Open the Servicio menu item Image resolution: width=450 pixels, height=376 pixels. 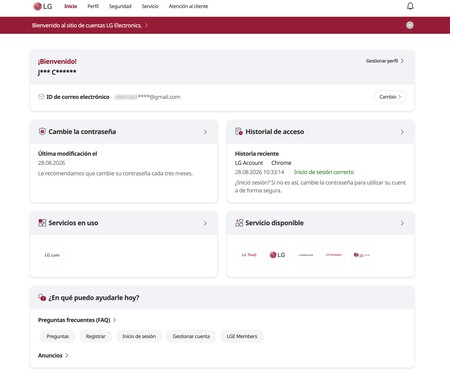click(150, 6)
